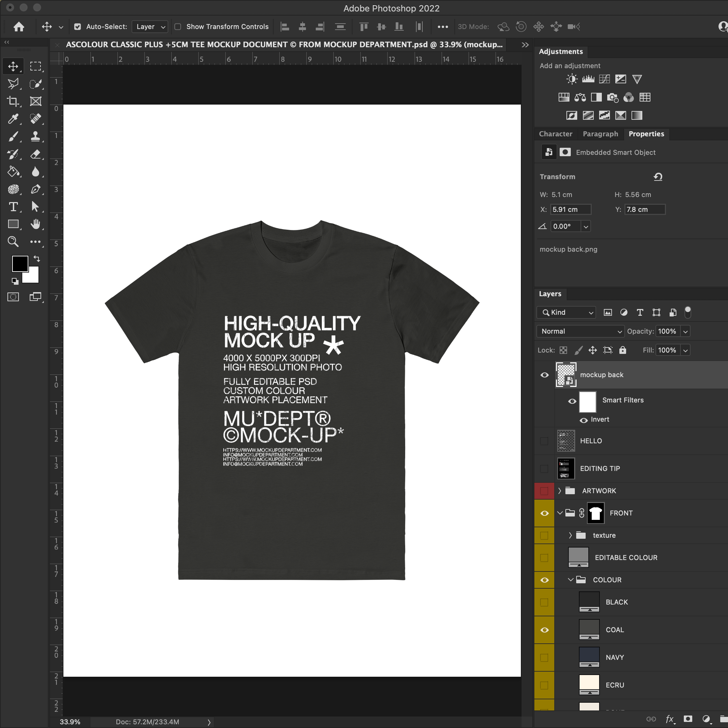
Task: Switch to the Paragraph tab
Action: click(600, 134)
